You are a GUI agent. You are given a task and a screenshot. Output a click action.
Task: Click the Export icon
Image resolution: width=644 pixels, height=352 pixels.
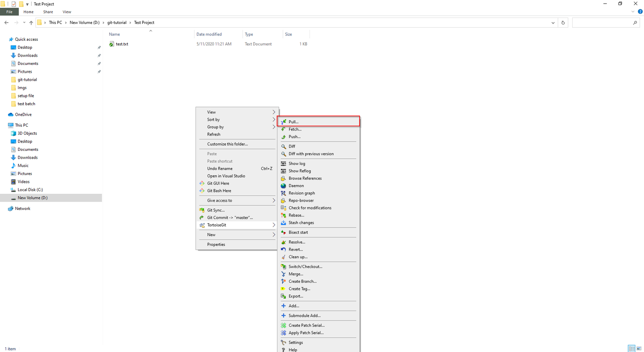click(x=284, y=297)
